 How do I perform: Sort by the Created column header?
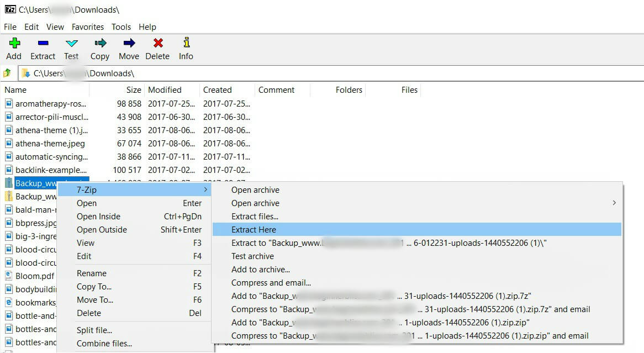[226, 89]
